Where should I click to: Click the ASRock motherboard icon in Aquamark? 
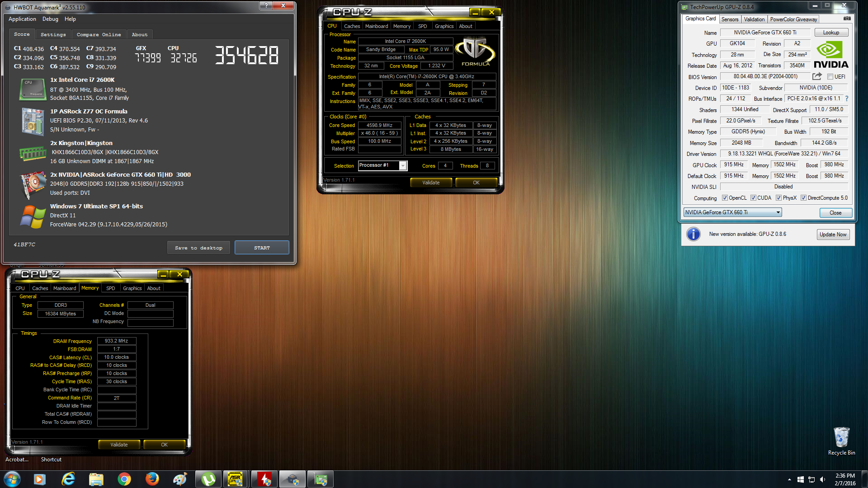[x=33, y=121]
